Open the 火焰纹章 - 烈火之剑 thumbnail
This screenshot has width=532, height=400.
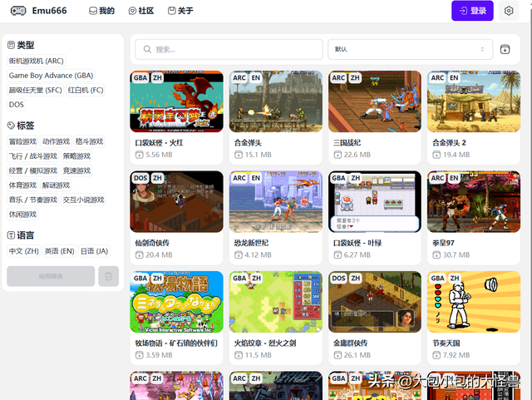click(275, 302)
